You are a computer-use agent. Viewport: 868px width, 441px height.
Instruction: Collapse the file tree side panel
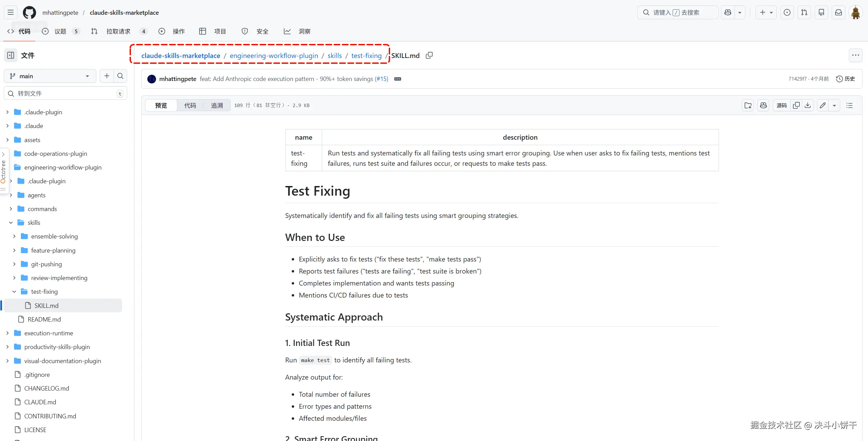click(11, 55)
